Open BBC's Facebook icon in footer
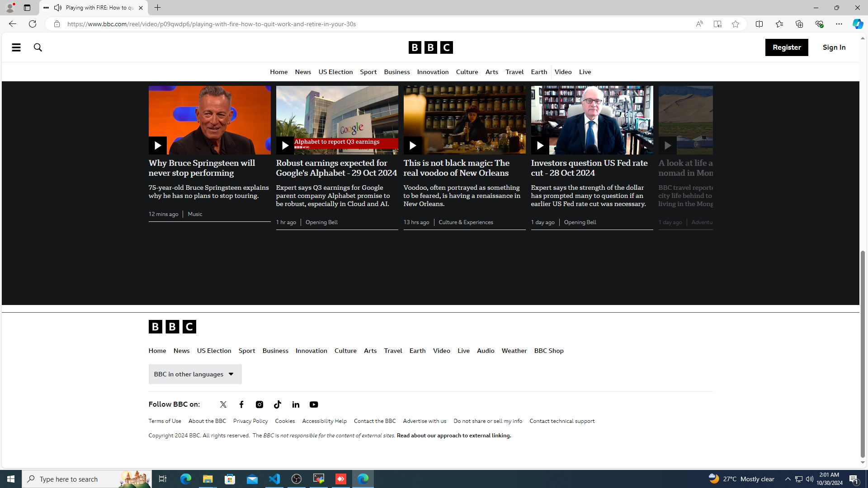 pos(241,404)
